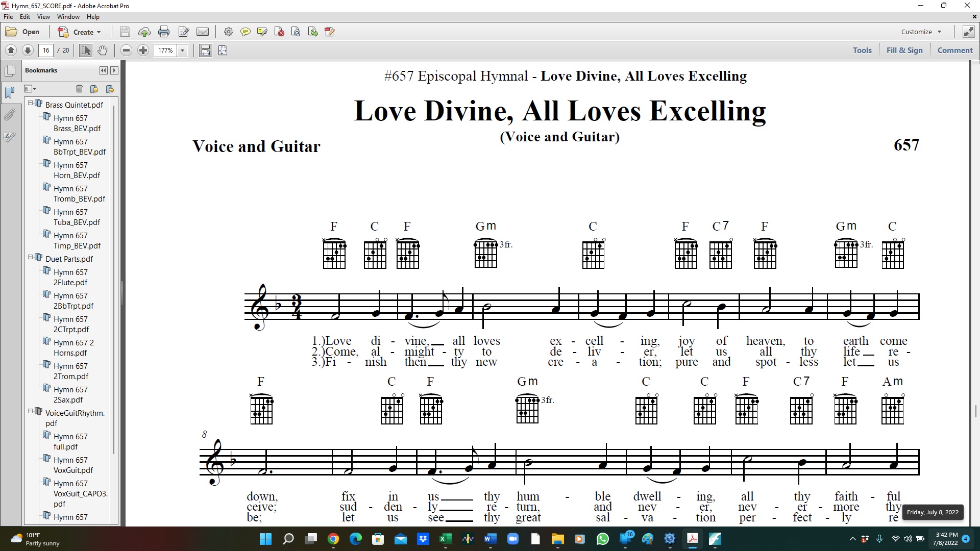This screenshot has width=980, height=551.
Task: Show hidden system tray icons chevron
Action: pos(852,539)
